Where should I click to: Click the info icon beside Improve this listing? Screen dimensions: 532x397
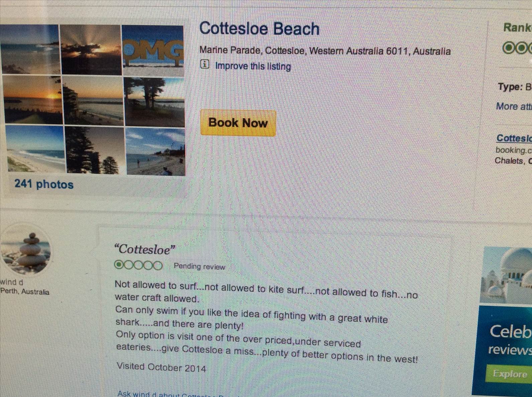205,64
